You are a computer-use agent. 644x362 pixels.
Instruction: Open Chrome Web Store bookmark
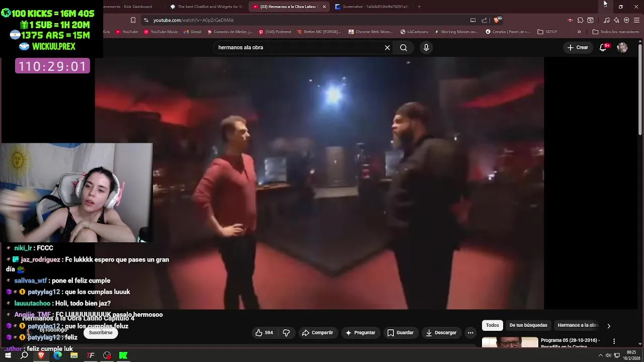(x=370, y=32)
